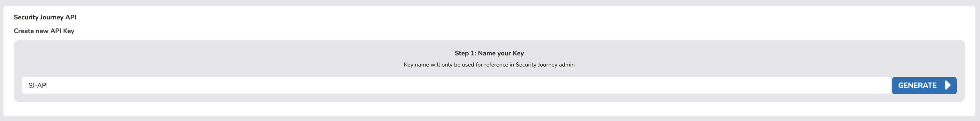Select the Security Journey API heading
The height and width of the screenshot is (121, 980).
click(x=45, y=17)
